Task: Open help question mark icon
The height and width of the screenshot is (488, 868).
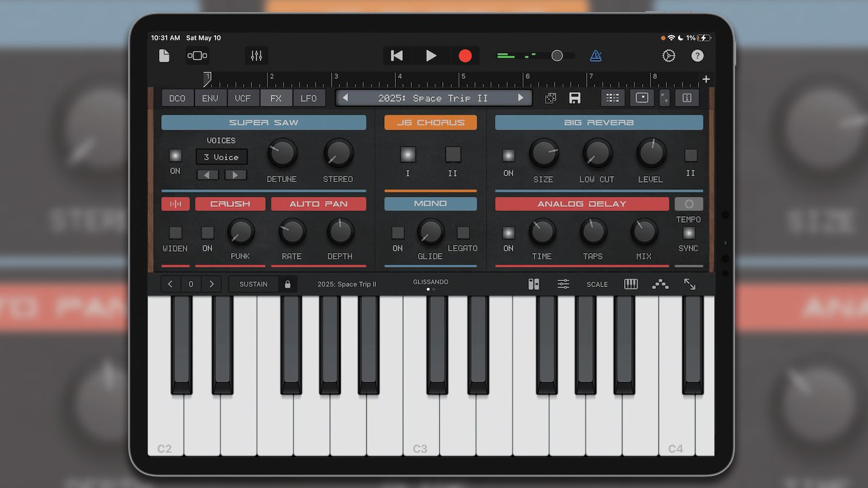Action: pyautogui.click(x=697, y=56)
